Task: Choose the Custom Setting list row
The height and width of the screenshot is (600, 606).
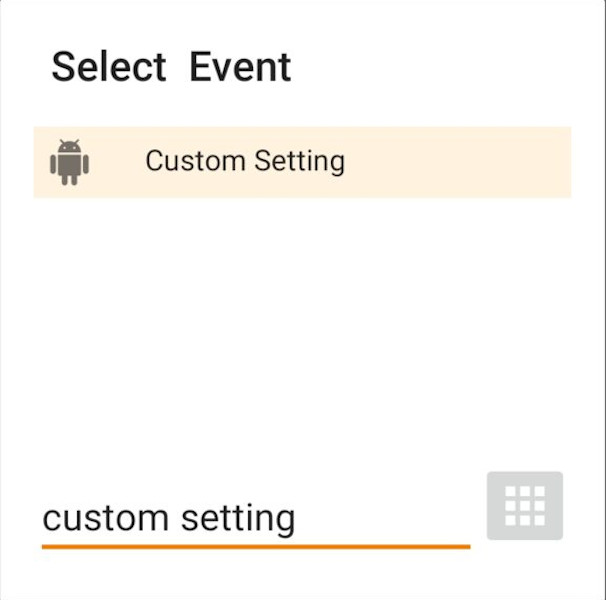Action: pyautogui.click(x=302, y=162)
